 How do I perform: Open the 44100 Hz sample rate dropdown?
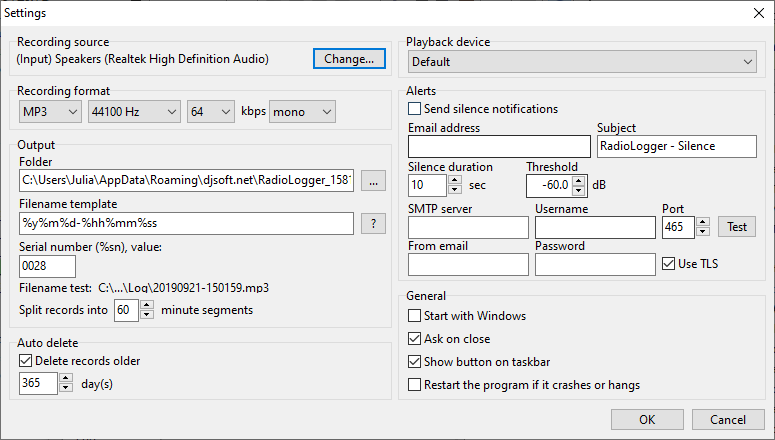click(x=133, y=112)
